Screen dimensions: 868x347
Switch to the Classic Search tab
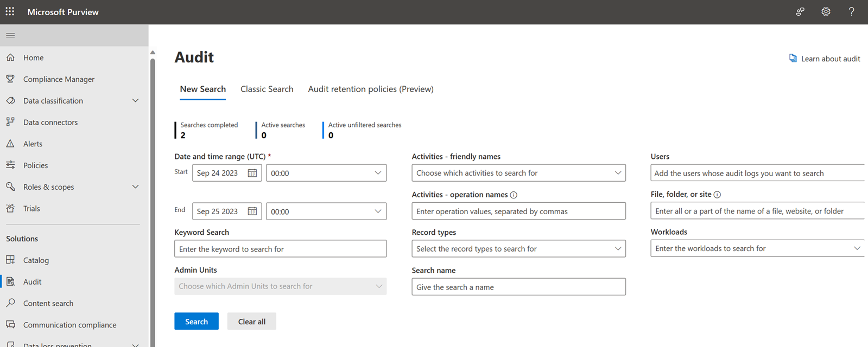267,89
